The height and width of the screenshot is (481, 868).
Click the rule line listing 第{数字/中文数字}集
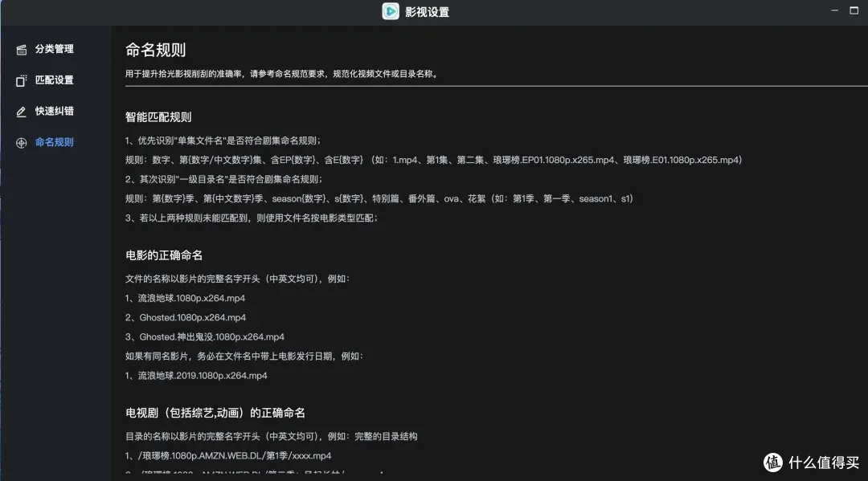click(x=433, y=160)
